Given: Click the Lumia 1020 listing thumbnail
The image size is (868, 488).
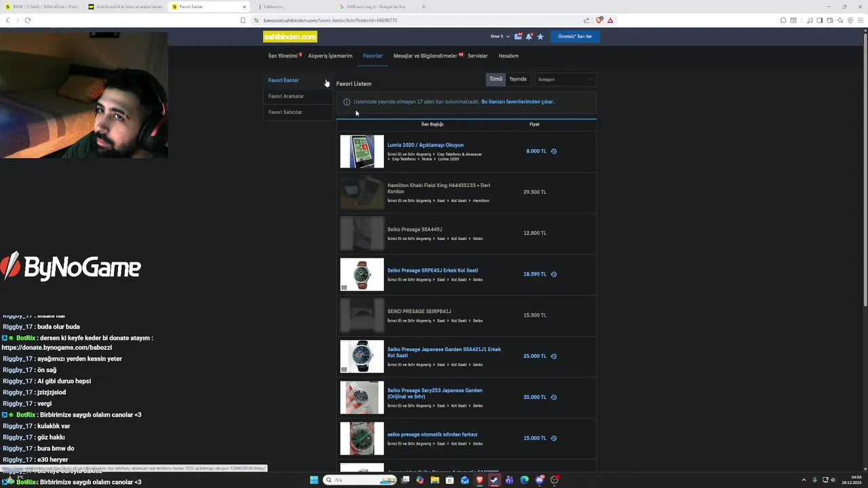Looking at the screenshot, I should (x=361, y=151).
